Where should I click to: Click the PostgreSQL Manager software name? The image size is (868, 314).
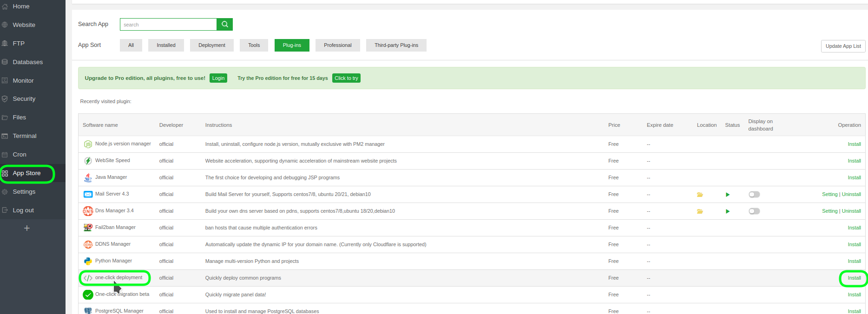point(119,311)
